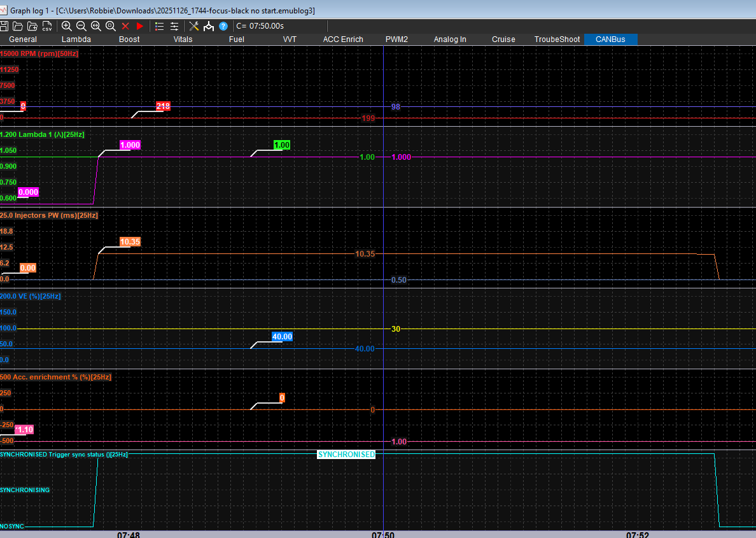Switch to the Boost tab

129,39
